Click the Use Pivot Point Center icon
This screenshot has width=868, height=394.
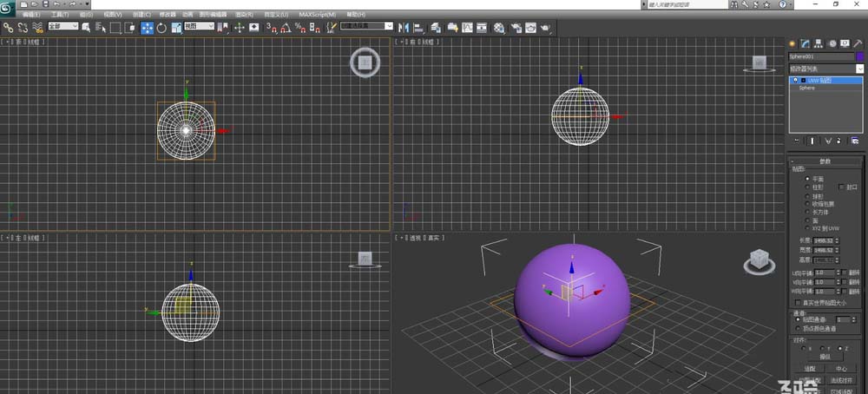[x=223, y=27]
